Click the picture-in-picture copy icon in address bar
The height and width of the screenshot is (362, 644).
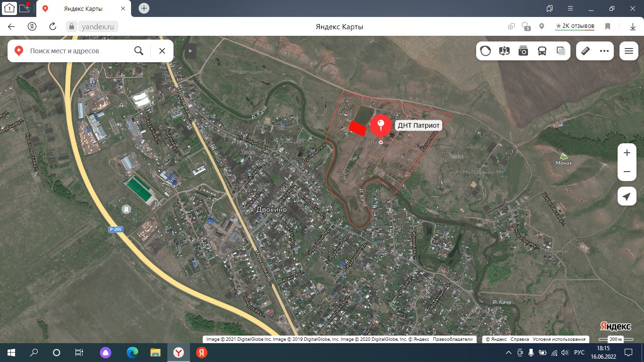(512, 27)
